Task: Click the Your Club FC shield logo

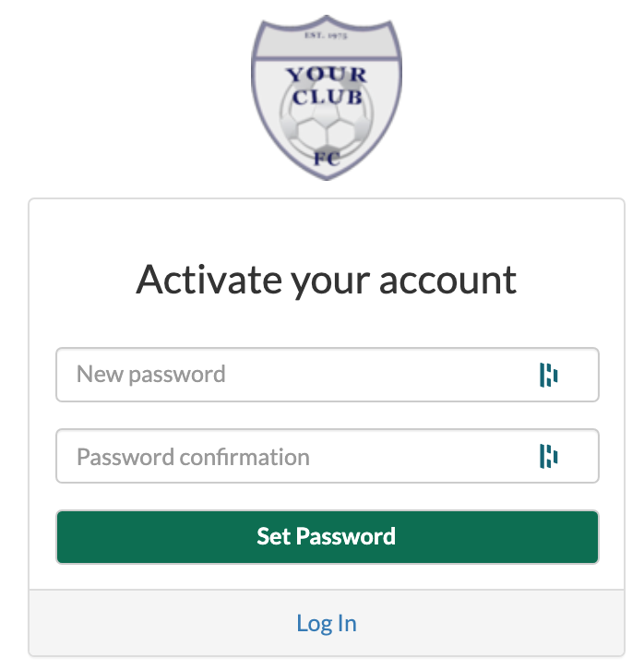Action: pos(327,98)
